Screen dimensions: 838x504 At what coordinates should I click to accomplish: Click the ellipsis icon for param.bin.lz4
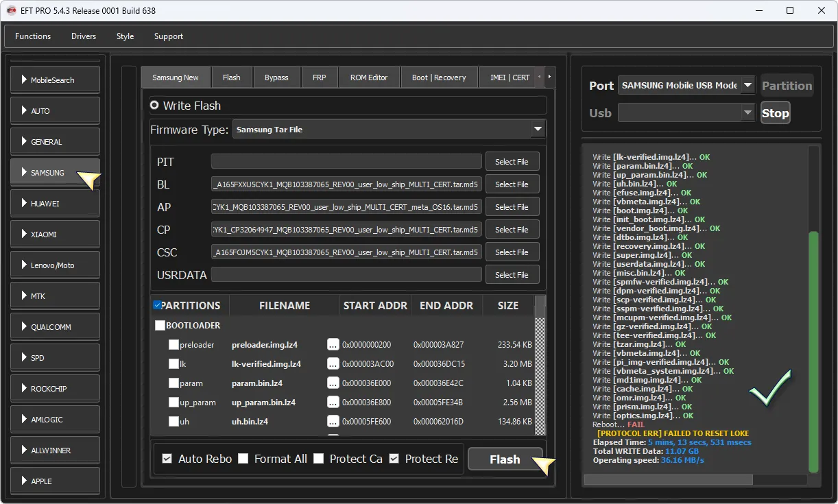click(333, 383)
